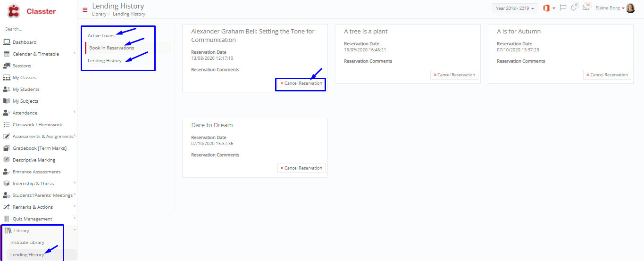The image size is (644, 261).
Task: Click the Descriptive Marking icon
Action: coord(7,160)
